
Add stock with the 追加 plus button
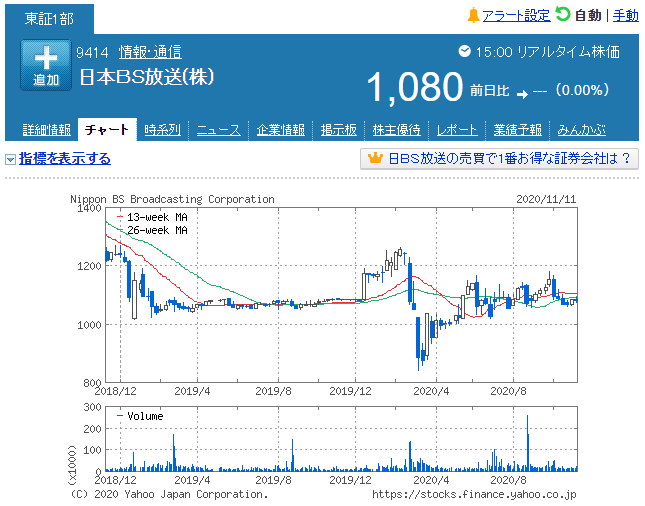click(46, 65)
